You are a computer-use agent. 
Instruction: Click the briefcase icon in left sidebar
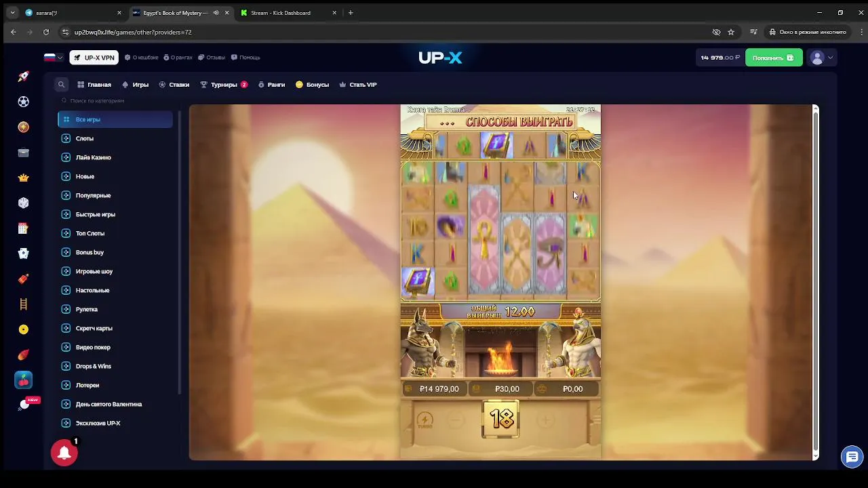(x=24, y=152)
